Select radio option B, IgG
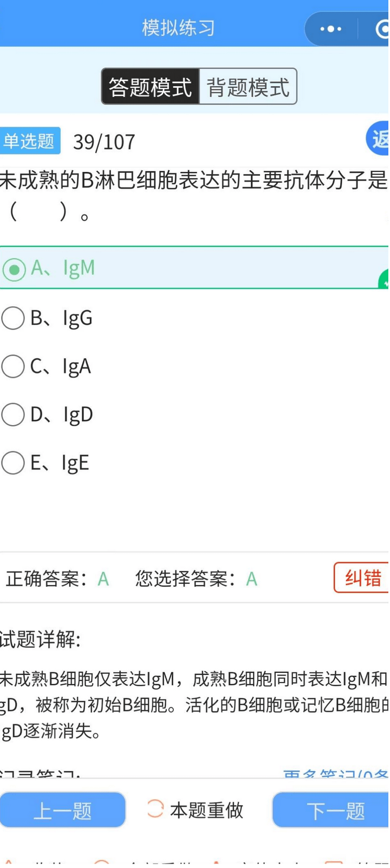The image size is (390, 868). (x=14, y=318)
